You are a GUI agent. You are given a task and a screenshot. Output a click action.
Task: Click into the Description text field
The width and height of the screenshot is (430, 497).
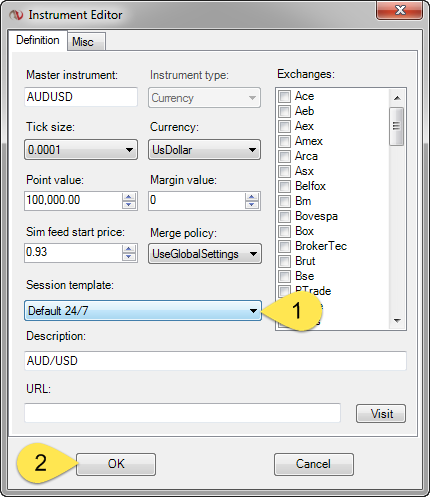(215, 361)
